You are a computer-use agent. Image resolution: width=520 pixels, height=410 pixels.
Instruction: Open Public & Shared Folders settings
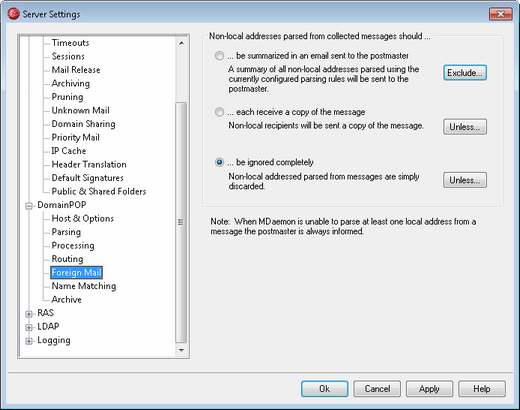coord(99,191)
